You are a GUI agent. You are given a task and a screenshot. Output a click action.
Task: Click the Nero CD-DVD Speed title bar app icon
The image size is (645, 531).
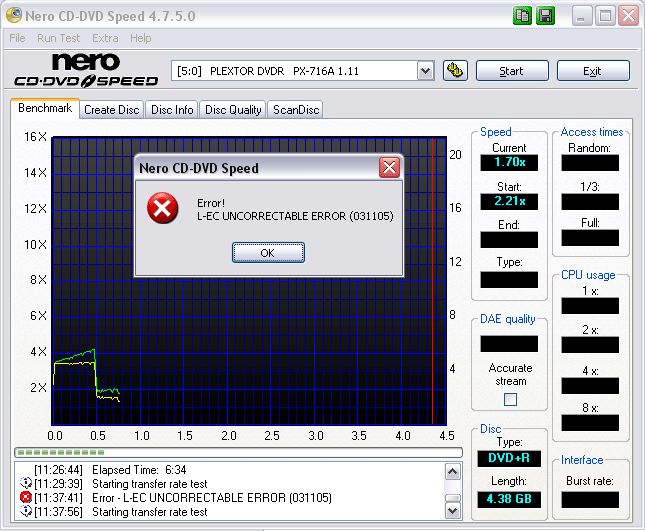(14, 15)
